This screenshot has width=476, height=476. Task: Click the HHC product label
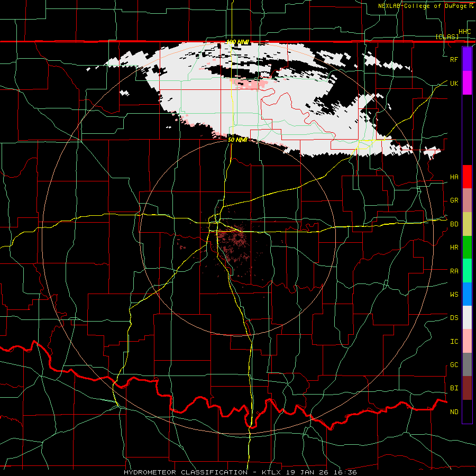point(464,32)
